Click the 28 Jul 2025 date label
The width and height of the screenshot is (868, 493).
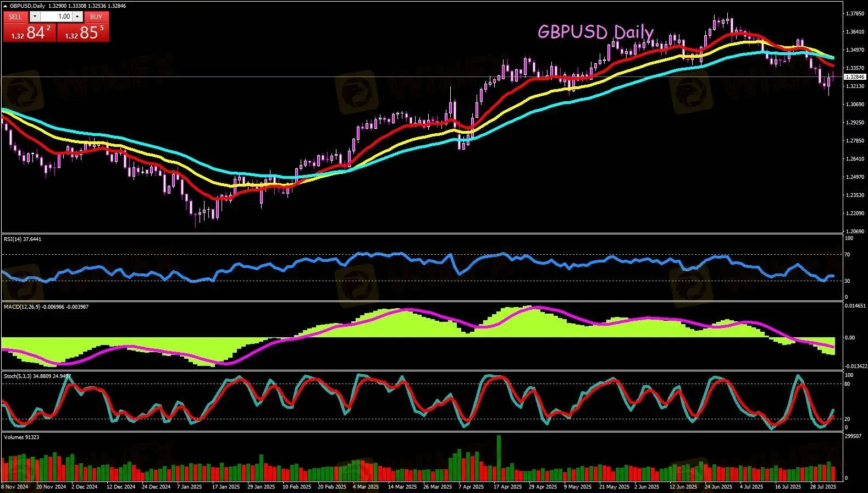[823, 487]
